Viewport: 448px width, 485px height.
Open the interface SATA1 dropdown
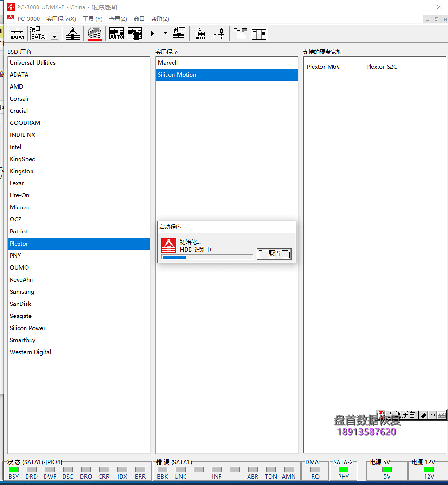[x=54, y=37]
